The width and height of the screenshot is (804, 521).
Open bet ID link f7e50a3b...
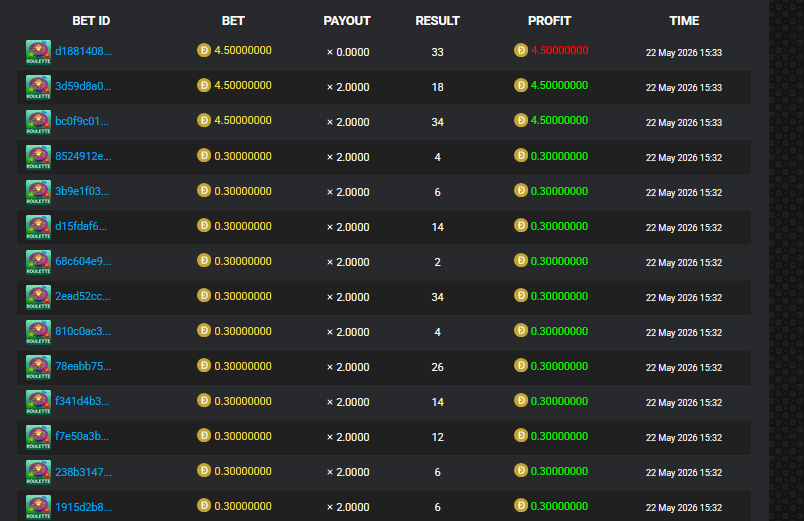click(82, 436)
